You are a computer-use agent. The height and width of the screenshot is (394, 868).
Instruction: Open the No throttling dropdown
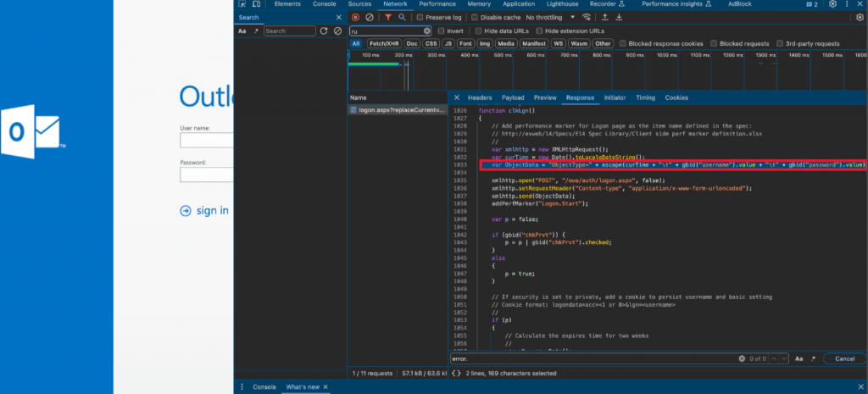[x=550, y=18]
